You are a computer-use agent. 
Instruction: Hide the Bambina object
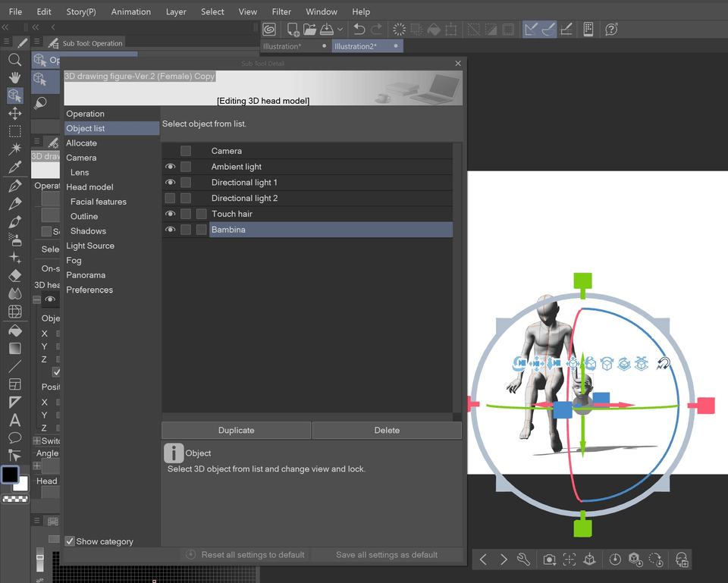click(171, 230)
